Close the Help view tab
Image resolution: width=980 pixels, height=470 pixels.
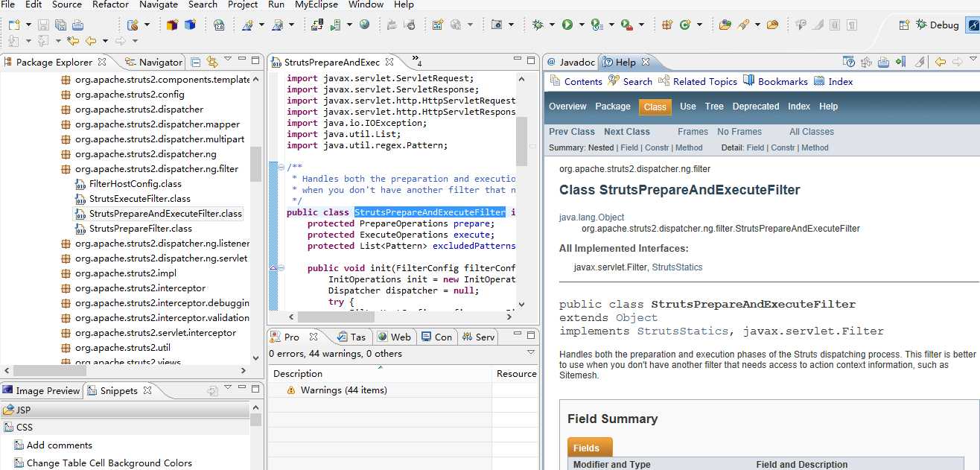646,62
